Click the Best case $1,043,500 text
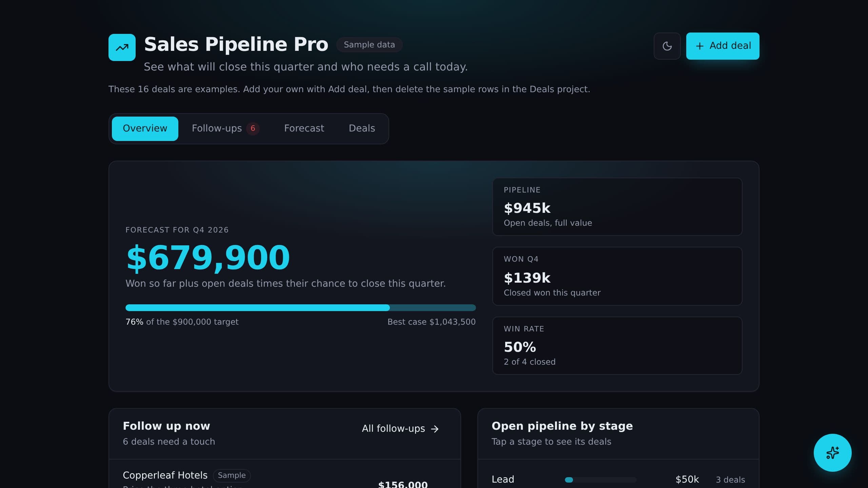The height and width of the screenshot is (488, 868). point(431,322)
